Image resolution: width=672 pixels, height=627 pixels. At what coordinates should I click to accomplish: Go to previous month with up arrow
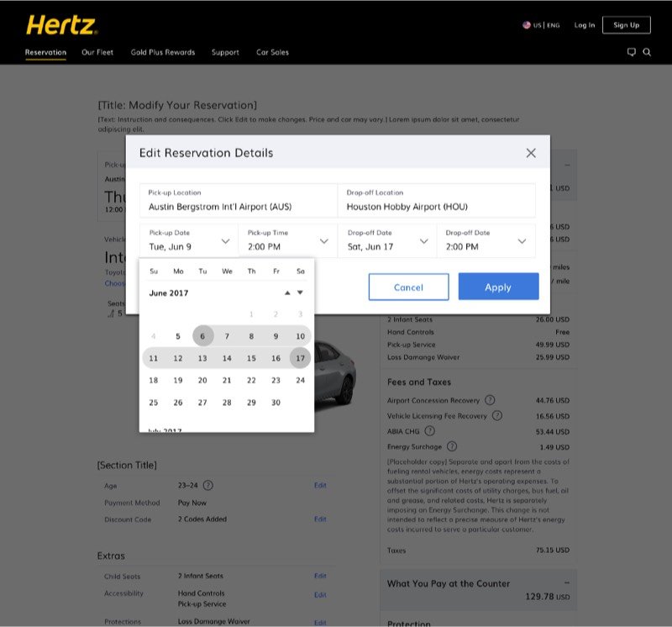(x=287, y=292)
